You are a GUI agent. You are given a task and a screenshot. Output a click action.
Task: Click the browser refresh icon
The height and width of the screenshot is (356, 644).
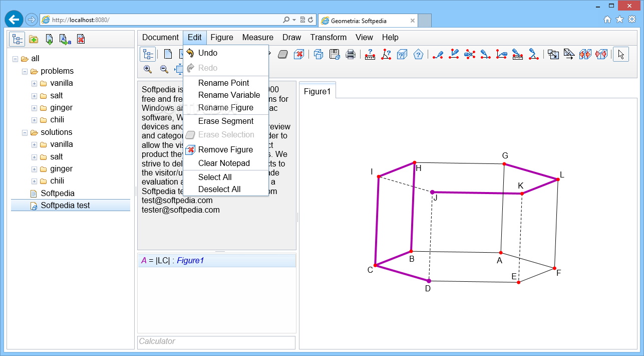[310, 20]
